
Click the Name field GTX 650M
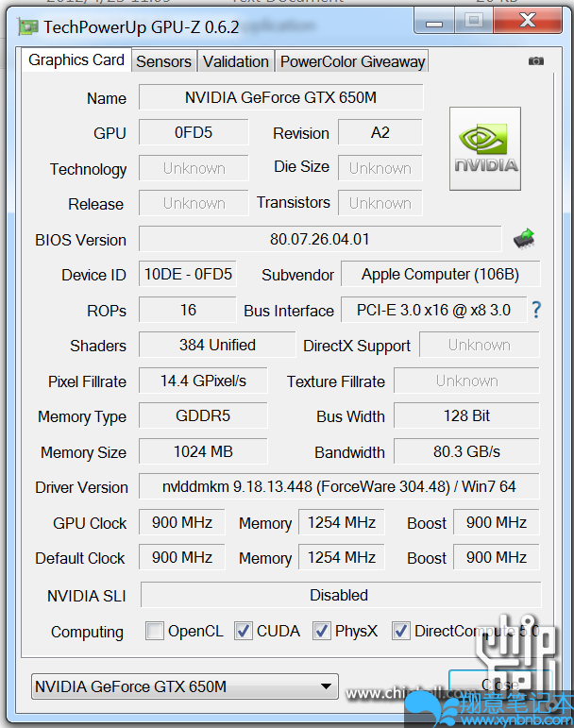click(x=280, y=97)
